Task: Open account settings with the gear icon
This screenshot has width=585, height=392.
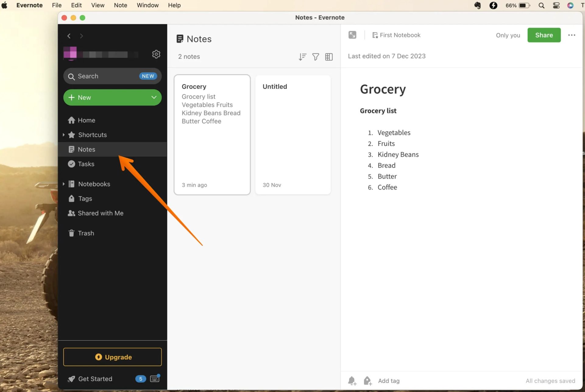Action: [x=156, y=54]
